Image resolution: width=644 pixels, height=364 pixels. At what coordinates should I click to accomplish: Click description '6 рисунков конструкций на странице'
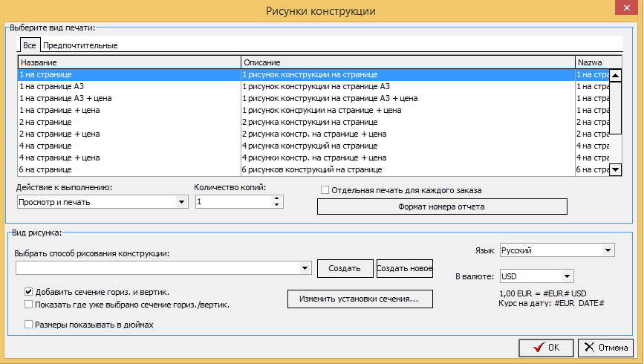coord(312,169)
